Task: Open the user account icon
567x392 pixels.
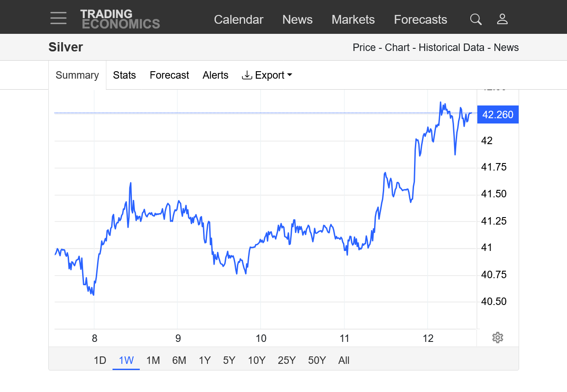Action: click(x=502, y=19)
